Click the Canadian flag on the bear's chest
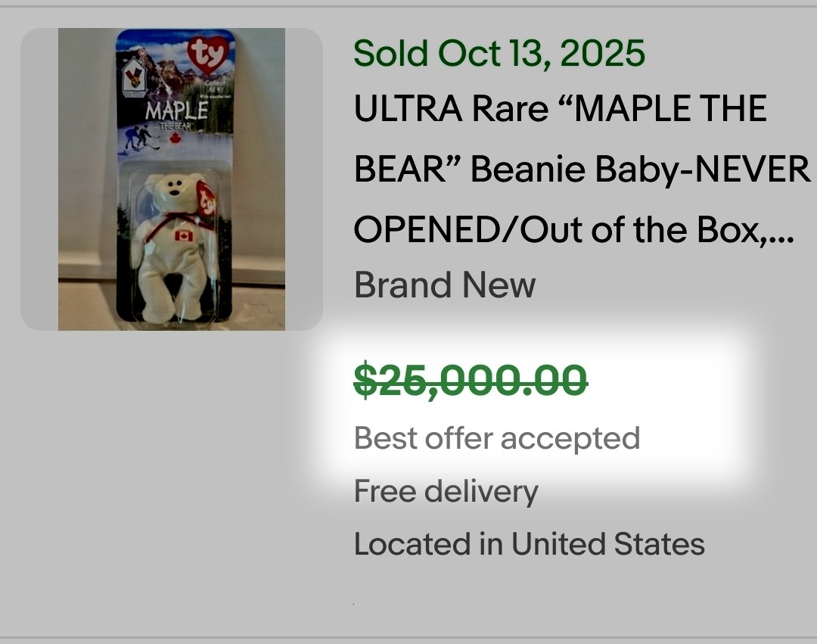817x644 pixels. point(184,236)
